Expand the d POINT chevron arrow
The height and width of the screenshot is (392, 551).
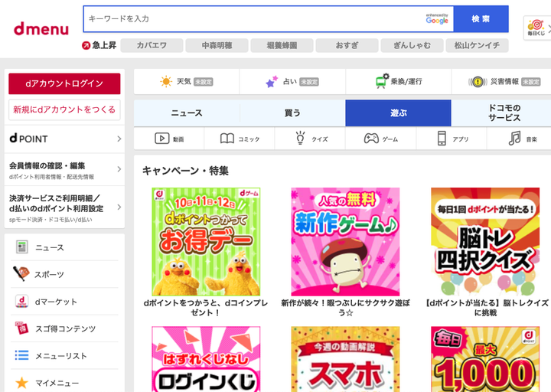coord(119,139)
